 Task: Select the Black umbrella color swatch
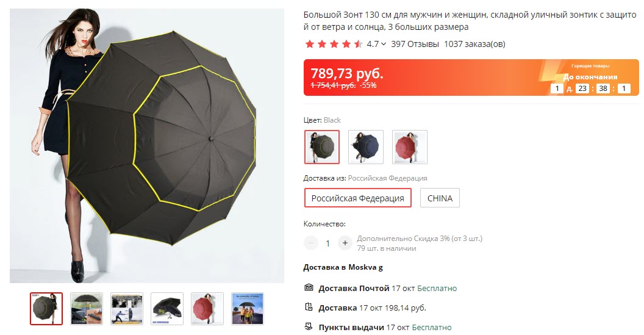tap(322, 147)
